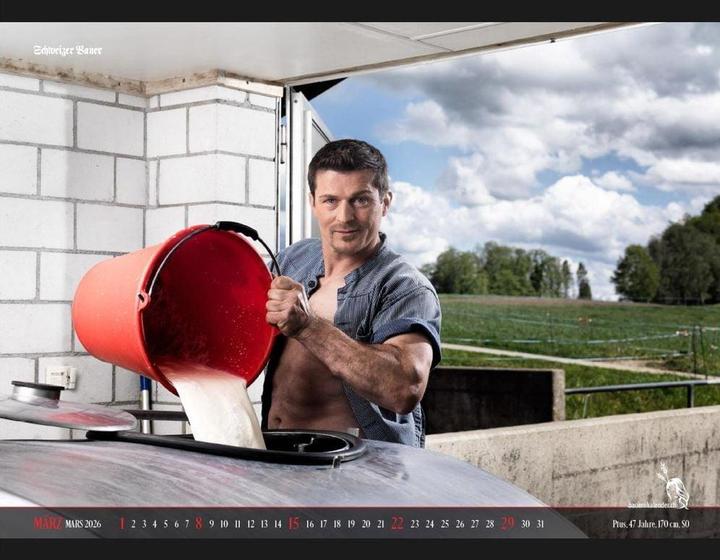720x560 pixels.
Task: Select day 11 in the calendar strip
Action: 237,524
